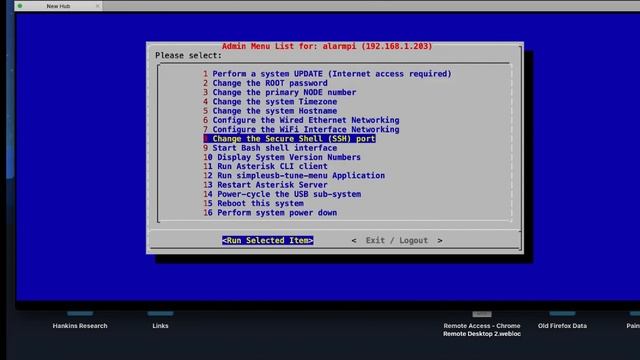Choose Change the ROOT password entry

click(265, 83)
